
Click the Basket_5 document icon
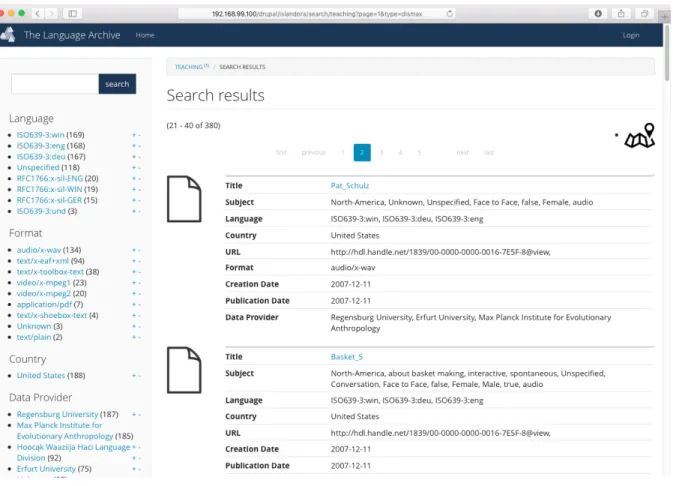tap(184, 370)
